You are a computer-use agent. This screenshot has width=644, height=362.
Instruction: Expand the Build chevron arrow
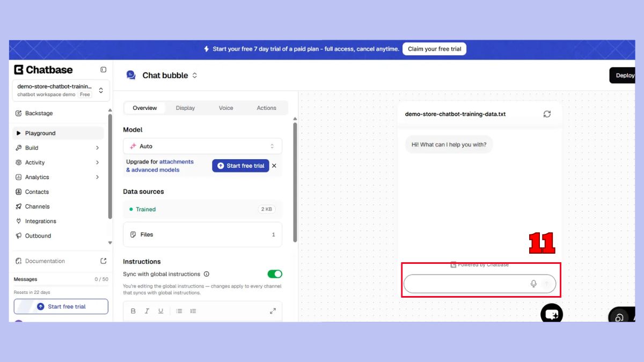(97, 148)
